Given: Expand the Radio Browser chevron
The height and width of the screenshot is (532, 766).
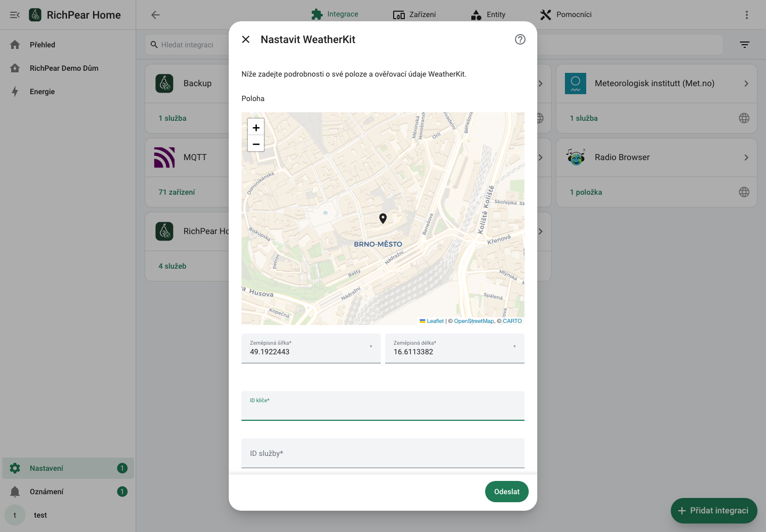Looking at the screenshot, I should pyautogui.click(x=746, y=157).
